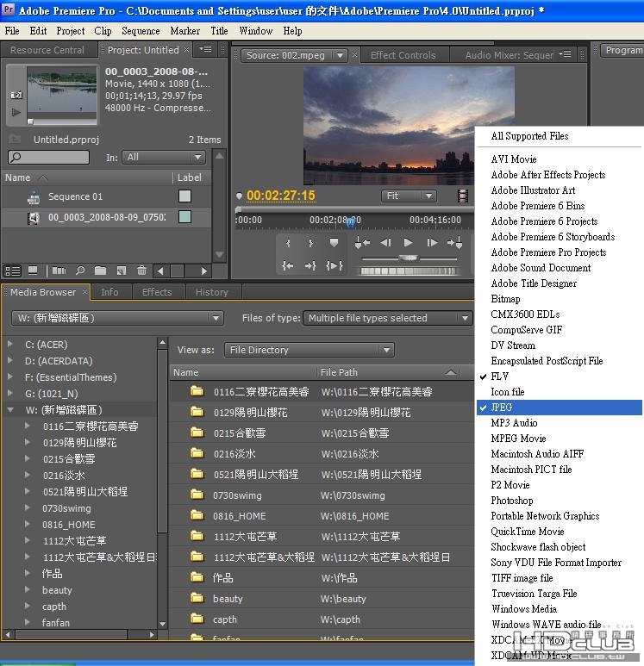Click the Find icon in Project panel toolbar
The width and height of the screenshot is (644, 666).
pyautogui.click(x=80, y=271)
